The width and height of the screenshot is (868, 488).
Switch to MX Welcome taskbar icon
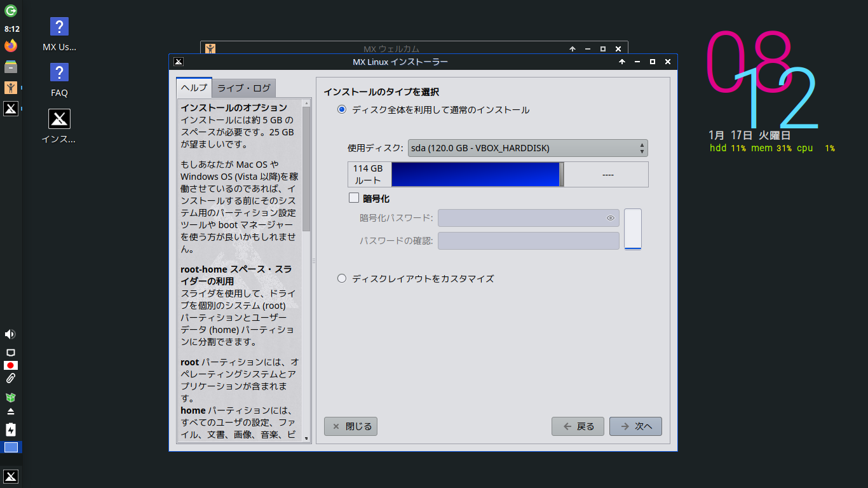[11, 88]
